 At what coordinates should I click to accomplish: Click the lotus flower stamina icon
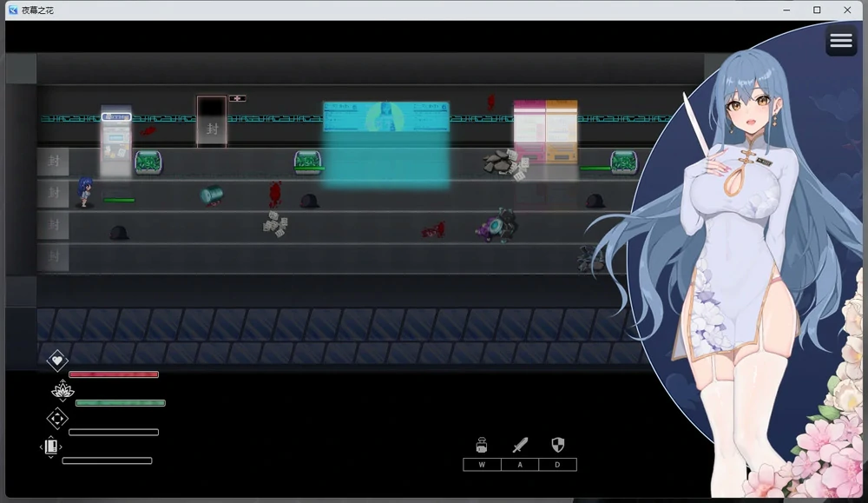(x=62, y=391)
